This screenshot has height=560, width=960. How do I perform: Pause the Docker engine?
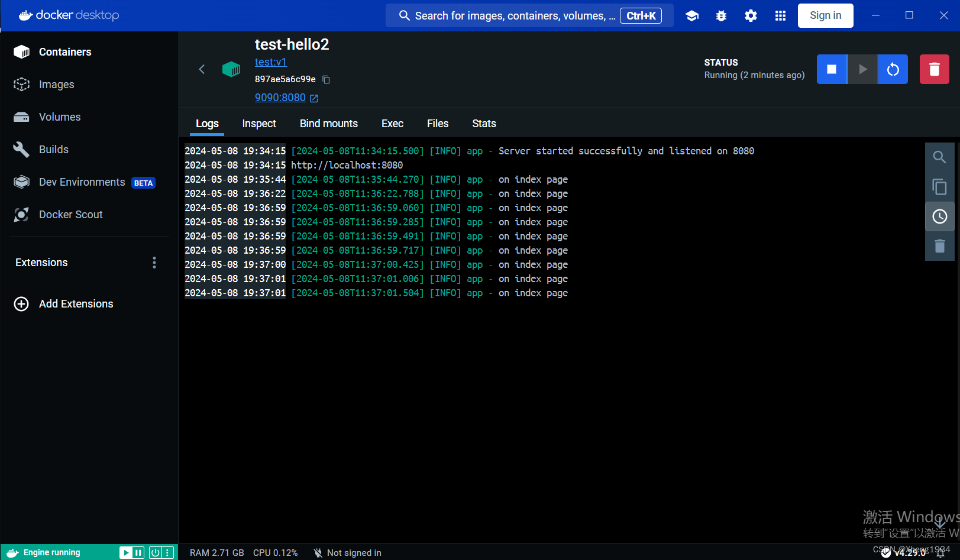[x=138, y=552]
